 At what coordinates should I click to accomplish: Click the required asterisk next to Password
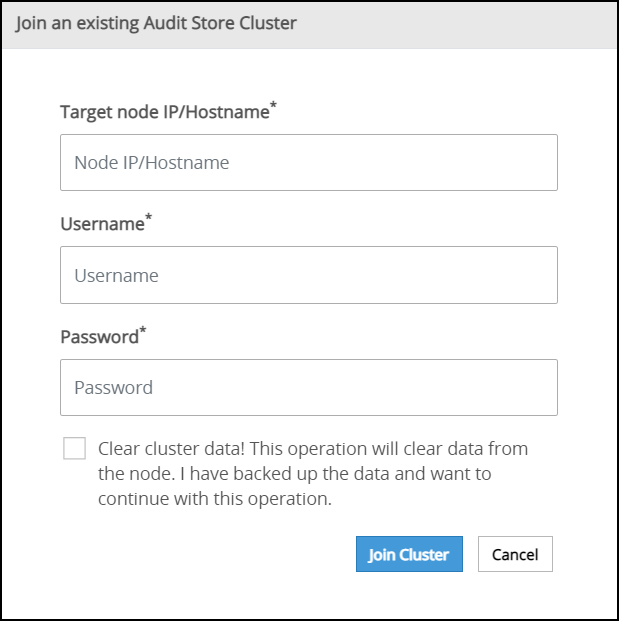(143, 330)
